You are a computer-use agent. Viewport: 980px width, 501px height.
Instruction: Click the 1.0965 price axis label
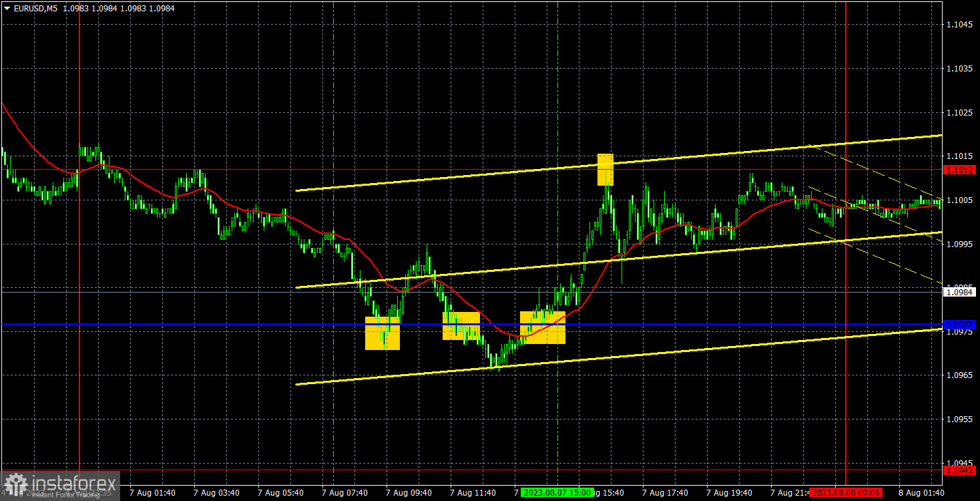[x=960, y=376]
